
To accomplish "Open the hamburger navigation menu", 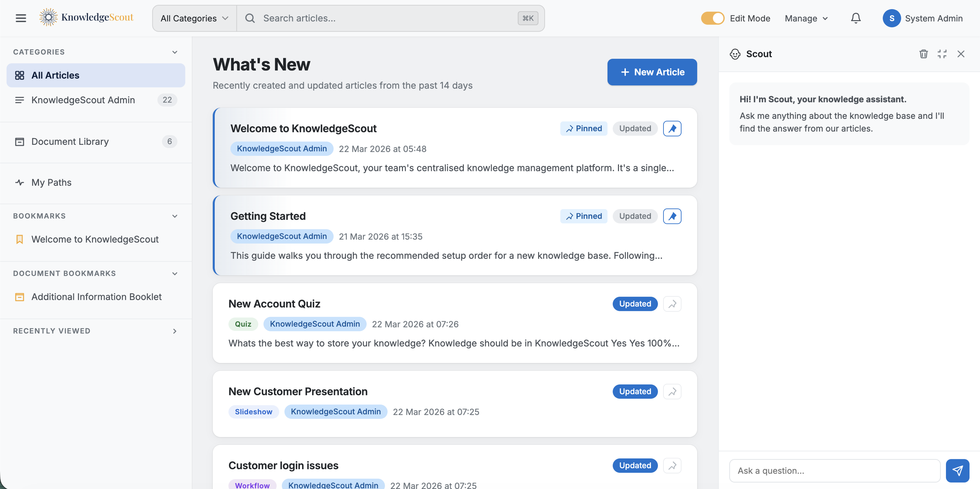I will (21, 18).
